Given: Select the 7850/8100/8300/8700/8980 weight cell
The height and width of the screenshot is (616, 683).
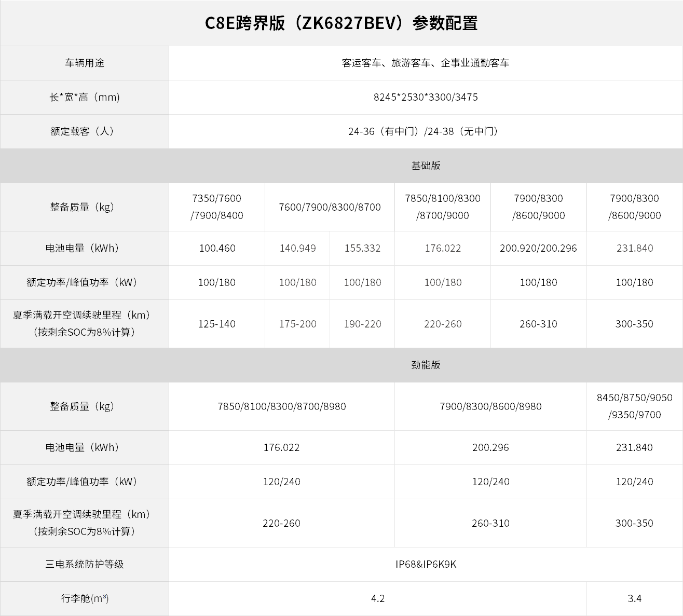Looking at the screenshot, I should [282, 406].
